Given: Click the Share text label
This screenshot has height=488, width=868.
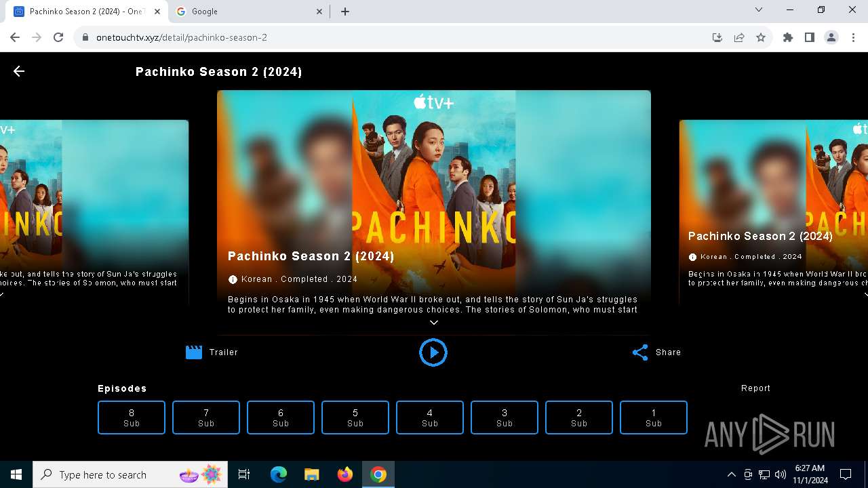Looking at the screenshot, I should tap(668, 352).
